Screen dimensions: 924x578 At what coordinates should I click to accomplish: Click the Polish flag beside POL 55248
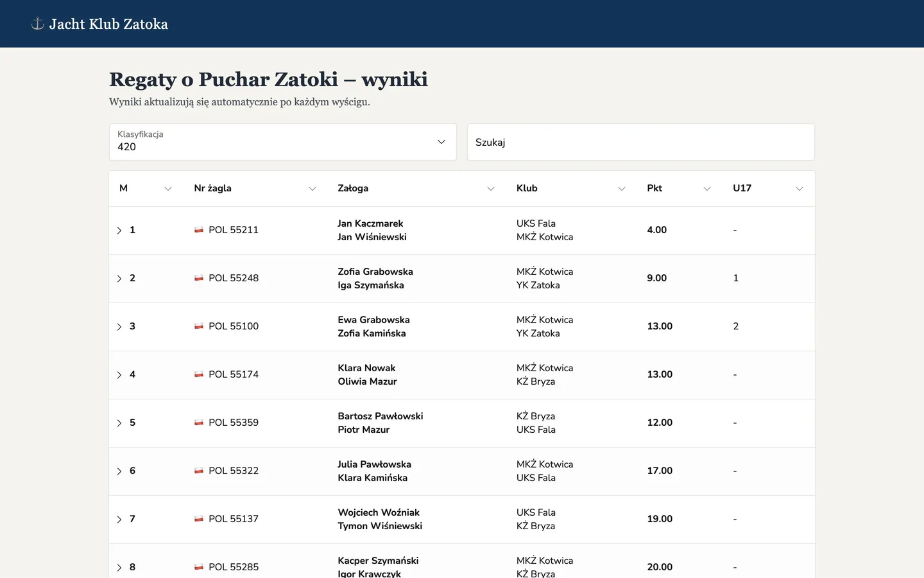(x=199, y=278)
